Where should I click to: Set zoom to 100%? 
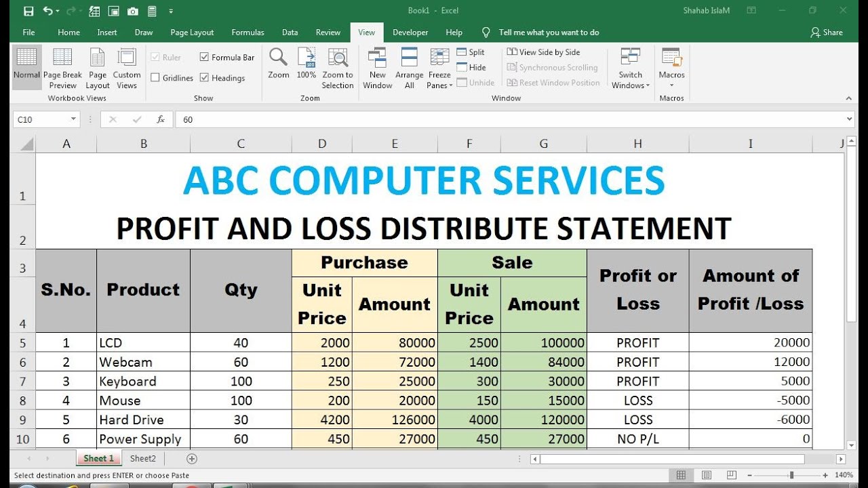[x=307, y=63]
